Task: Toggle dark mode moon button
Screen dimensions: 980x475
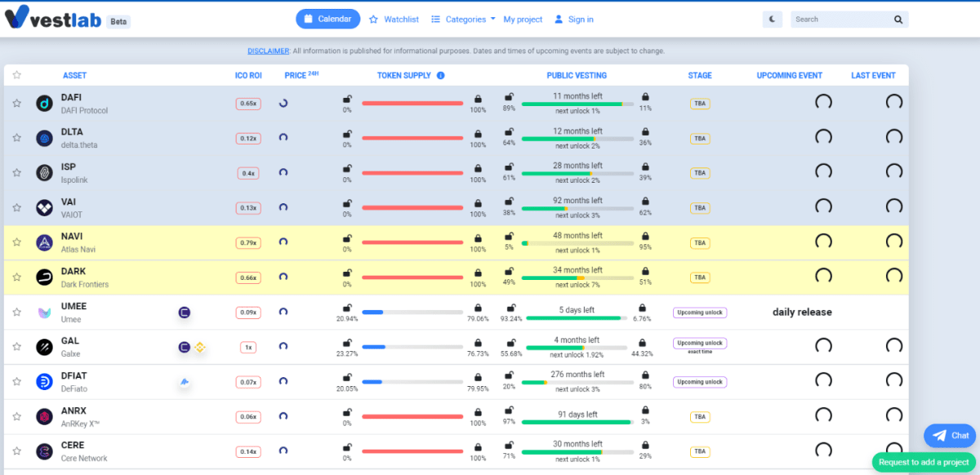Action: coord(773,19)
